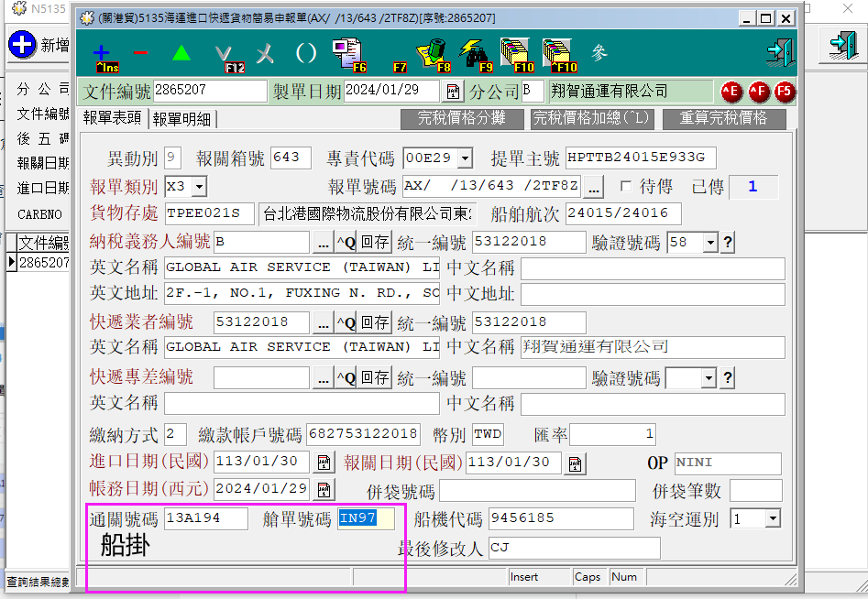Expand the 報單類別 dropdown
868x599 pixels.
[x=199, y=187]
